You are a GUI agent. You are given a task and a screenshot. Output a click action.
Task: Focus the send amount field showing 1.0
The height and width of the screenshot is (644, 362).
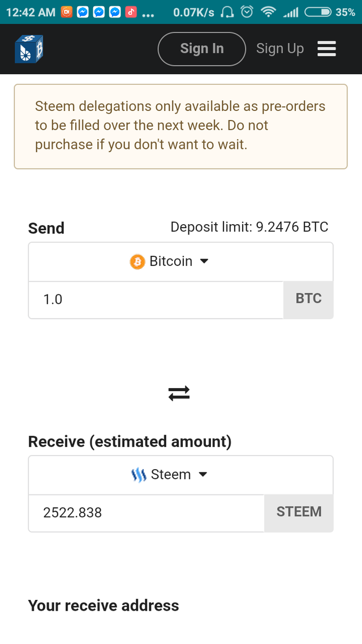pyautogui.click(x=156, y=299)
